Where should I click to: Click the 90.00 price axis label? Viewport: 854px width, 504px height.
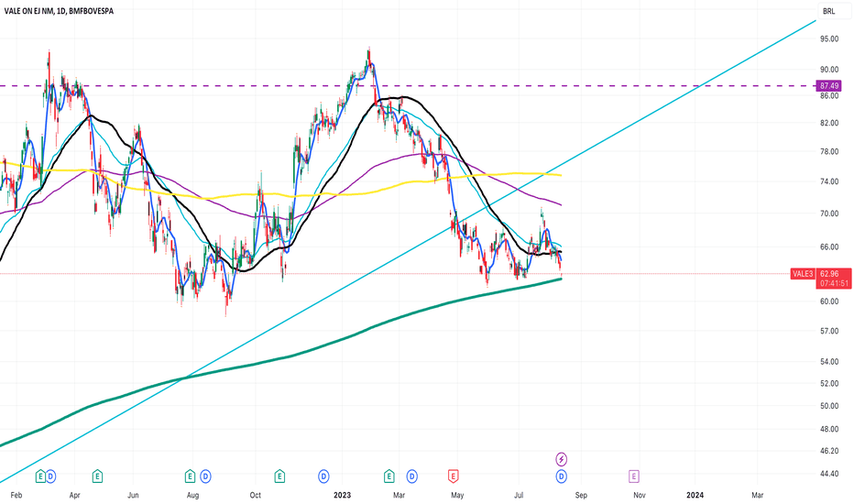click(x=829, y=70)
